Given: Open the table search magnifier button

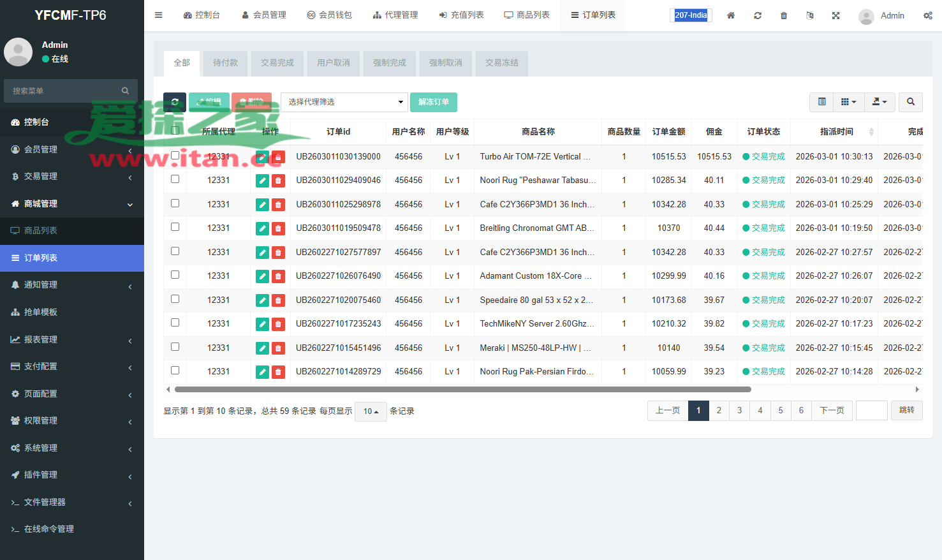Looking at the screenshot, I should pyautogui.click(x=911, y=102).
